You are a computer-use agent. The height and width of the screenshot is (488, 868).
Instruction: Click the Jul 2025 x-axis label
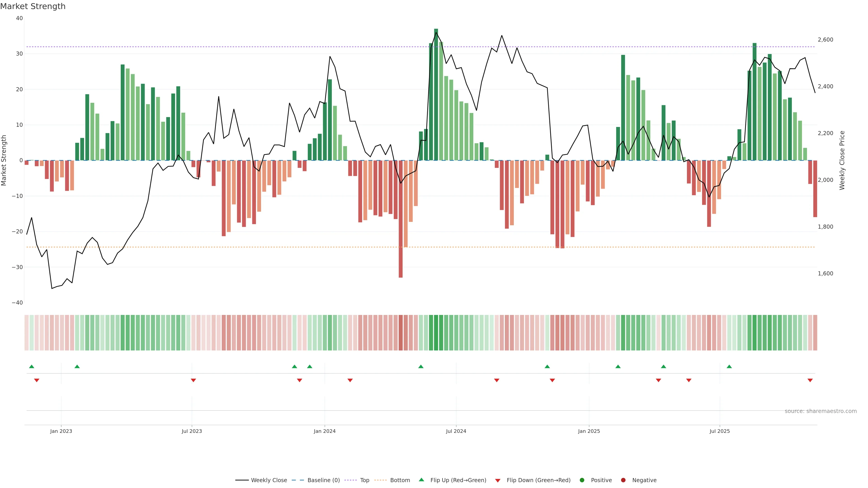[719, 431]
